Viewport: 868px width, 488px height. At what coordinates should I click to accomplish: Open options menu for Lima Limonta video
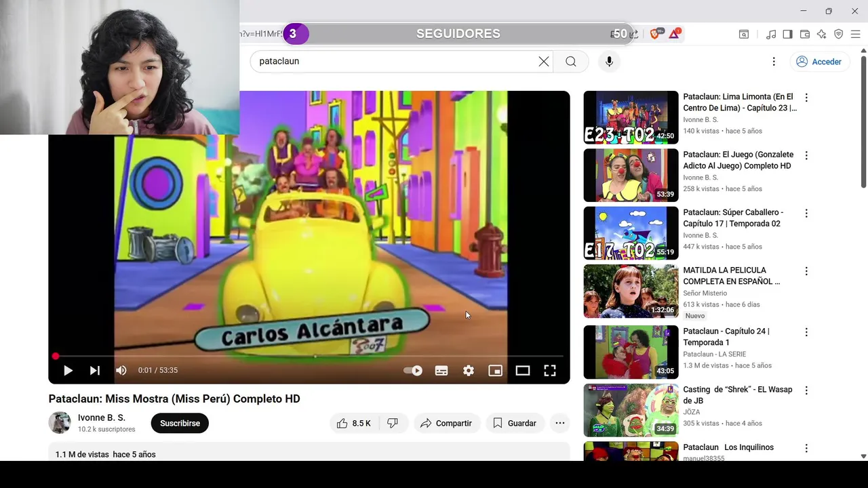[x=806, y=98]
